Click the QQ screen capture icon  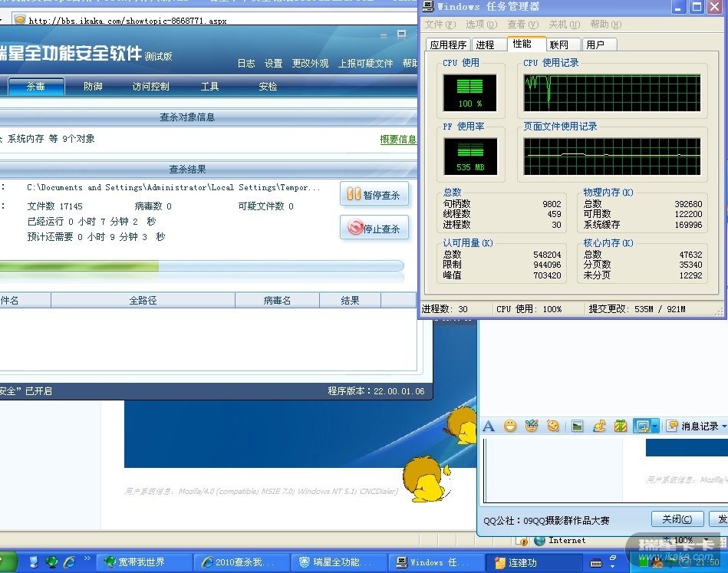643,426
